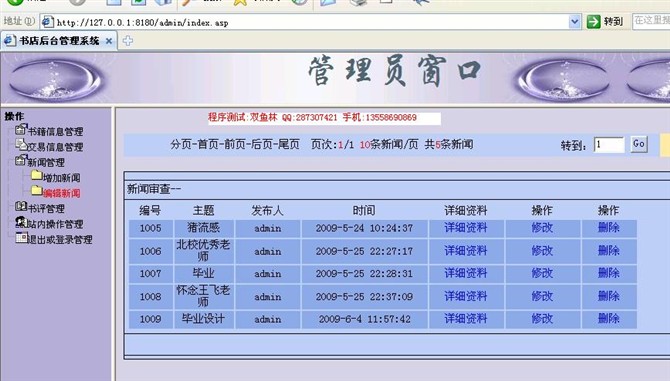Click the 发布人 column header
Screen dimensions: 670x381
[267, 210]
